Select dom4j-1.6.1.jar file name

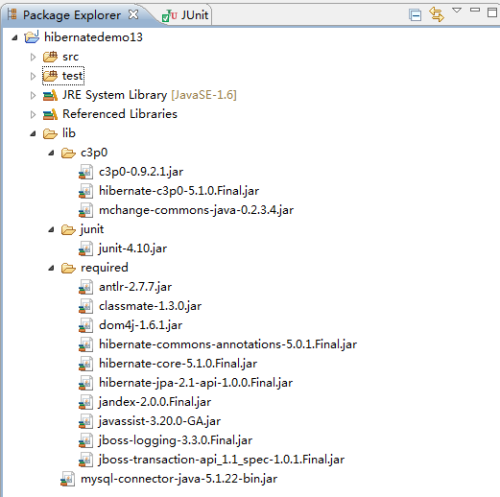(x=141, y=325)
